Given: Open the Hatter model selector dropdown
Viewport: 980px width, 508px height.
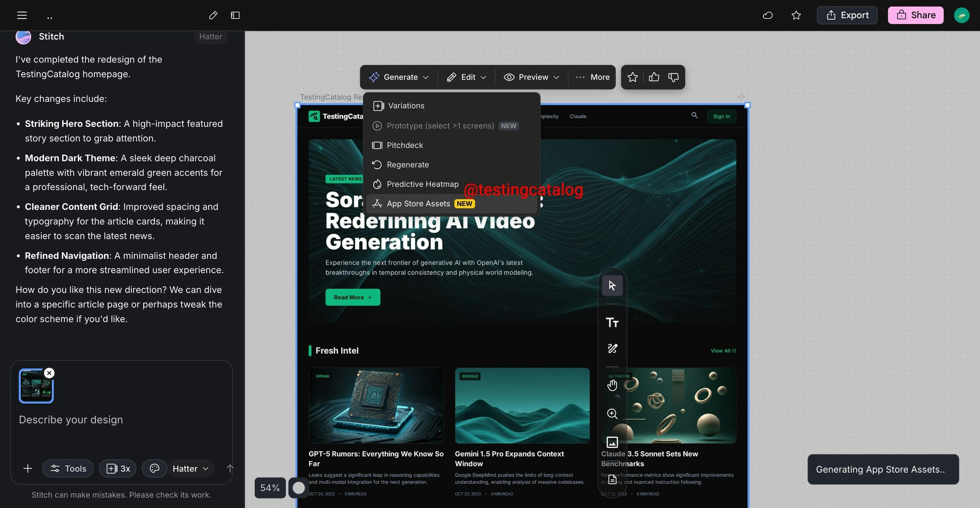Looking at the screenshot, I should pos(190,468).
